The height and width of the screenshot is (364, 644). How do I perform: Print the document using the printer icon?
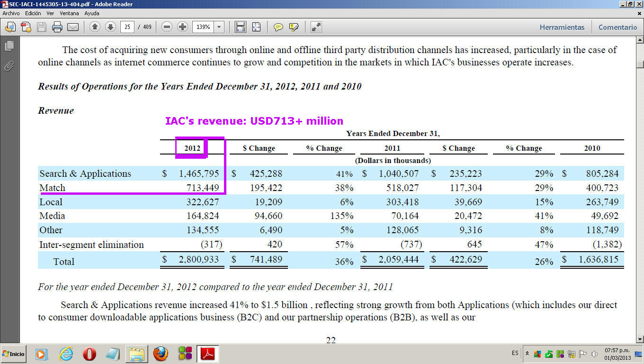coord(57,27)
